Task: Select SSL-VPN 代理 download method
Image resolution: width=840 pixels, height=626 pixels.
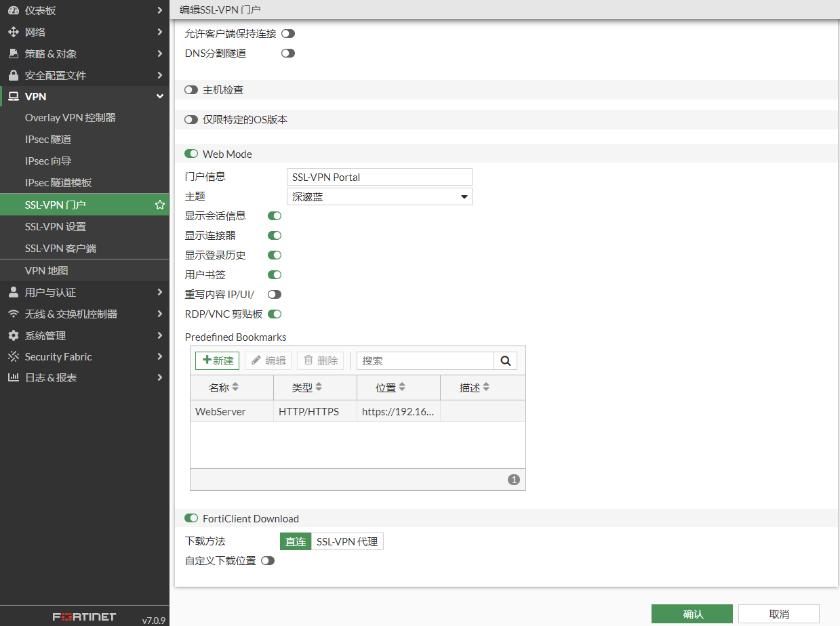Action: click(347, 542)
